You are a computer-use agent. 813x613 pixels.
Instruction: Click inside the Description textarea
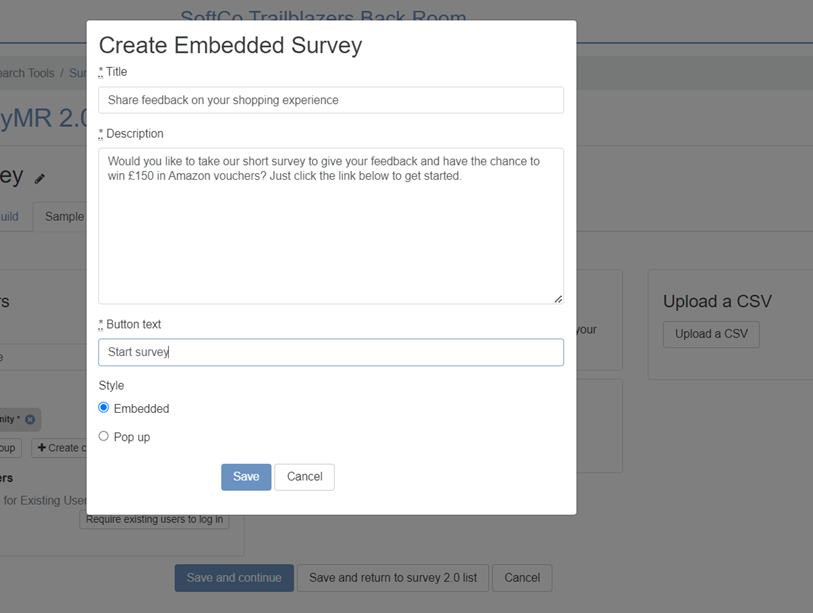[330, 225]
